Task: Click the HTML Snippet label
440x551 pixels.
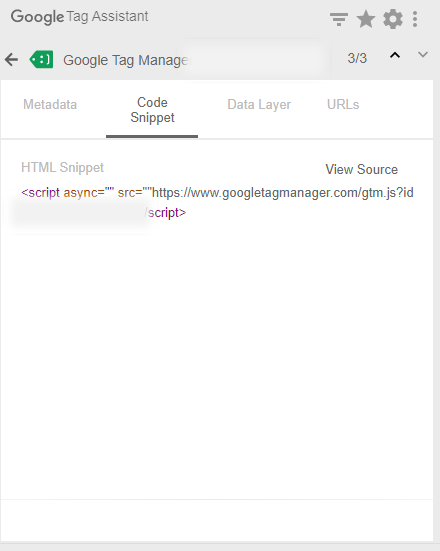Action: pyautogui.click(x=63, y=167)
